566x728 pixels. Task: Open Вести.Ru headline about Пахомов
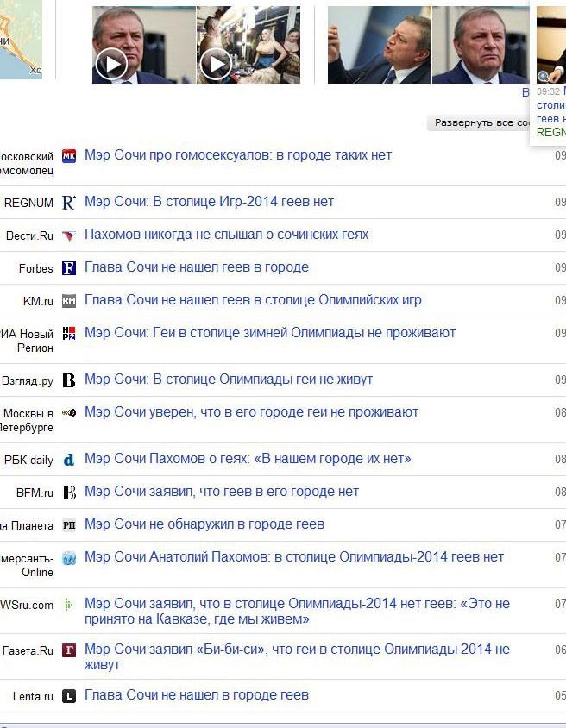pos(226,235)
